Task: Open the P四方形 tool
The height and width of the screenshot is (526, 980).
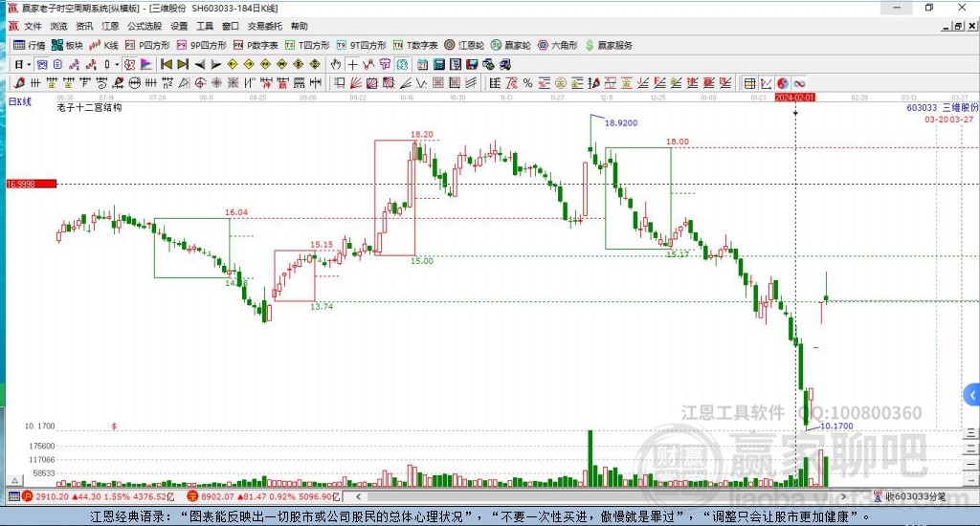Action: (147, 45)
